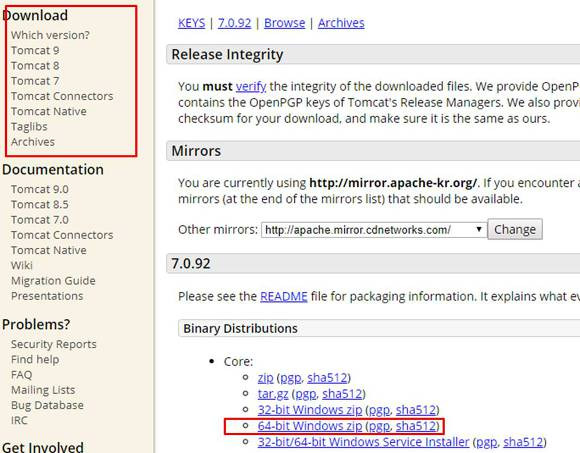Download the 32-bit Windows zip
Viewport: 580px width, 453px height.
[310, 410]
